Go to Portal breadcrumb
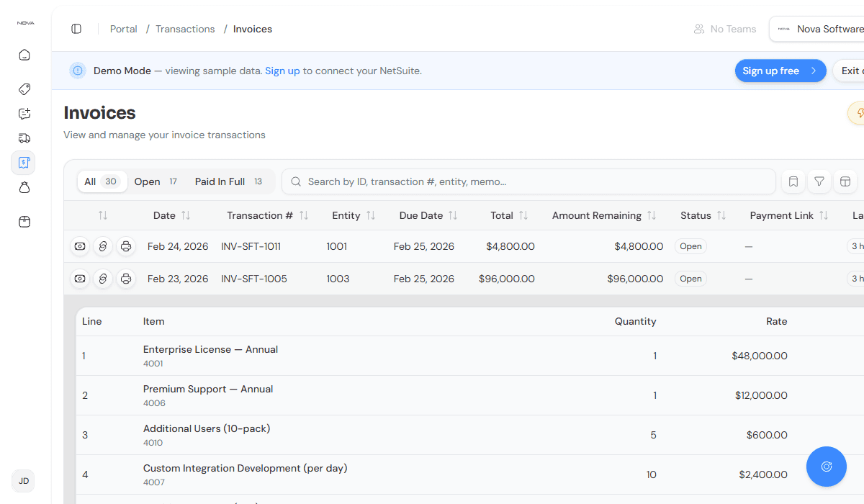The width and height of the screenshot is (864, 504). click(x=124, y=29)
